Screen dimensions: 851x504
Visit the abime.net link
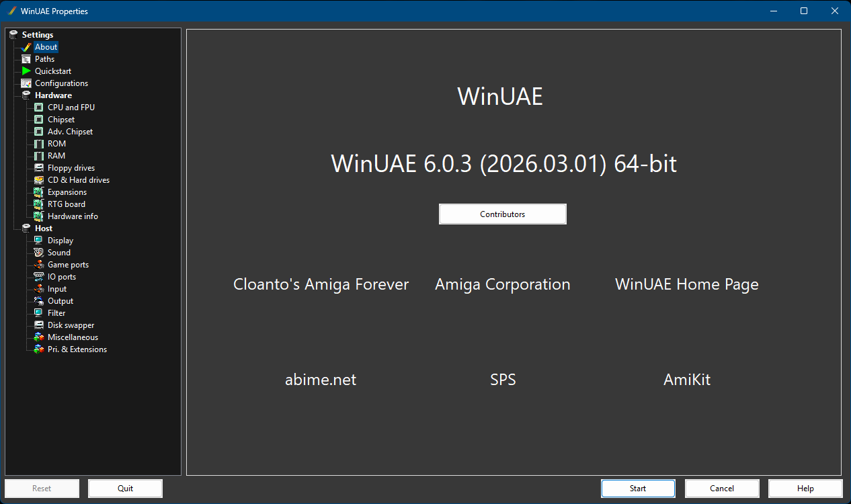pos(321,380)
